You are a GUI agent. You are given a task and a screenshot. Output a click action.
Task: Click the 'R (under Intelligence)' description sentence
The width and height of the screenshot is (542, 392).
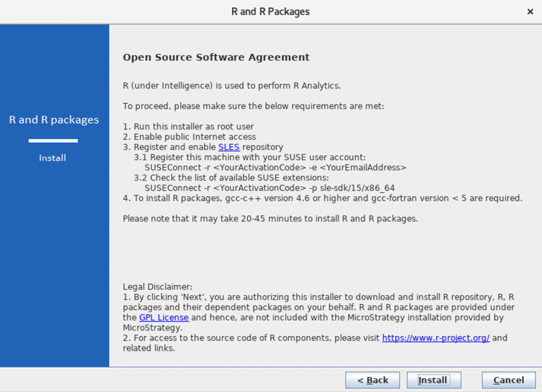click(232, 86)
